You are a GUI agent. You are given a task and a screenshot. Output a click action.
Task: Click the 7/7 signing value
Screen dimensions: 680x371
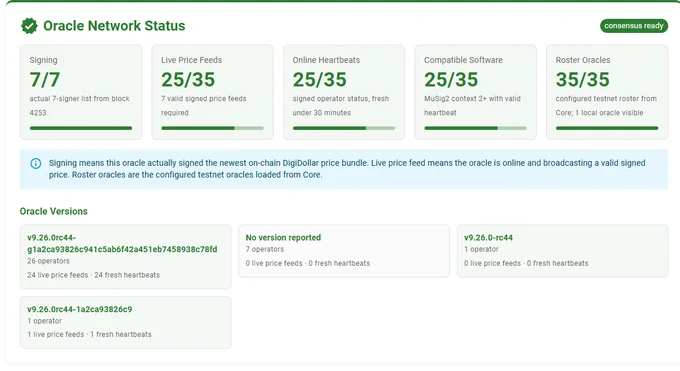click(45, 79)
